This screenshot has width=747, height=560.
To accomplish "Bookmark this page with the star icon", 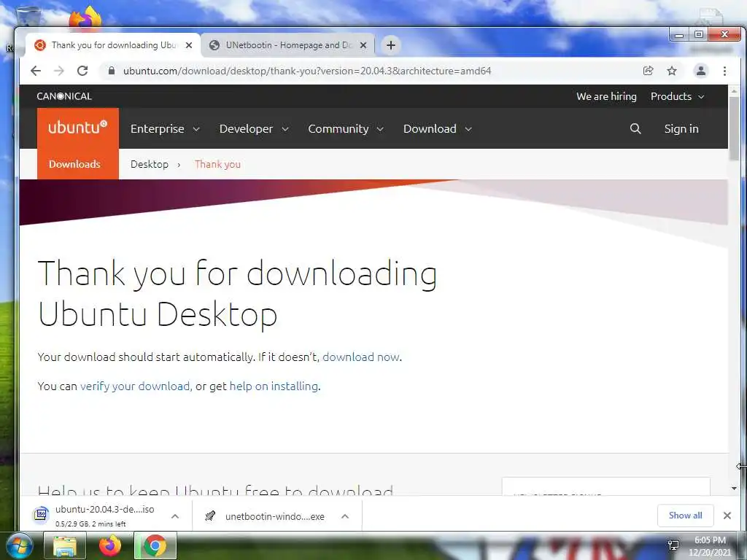I will [x=672, y=71].
